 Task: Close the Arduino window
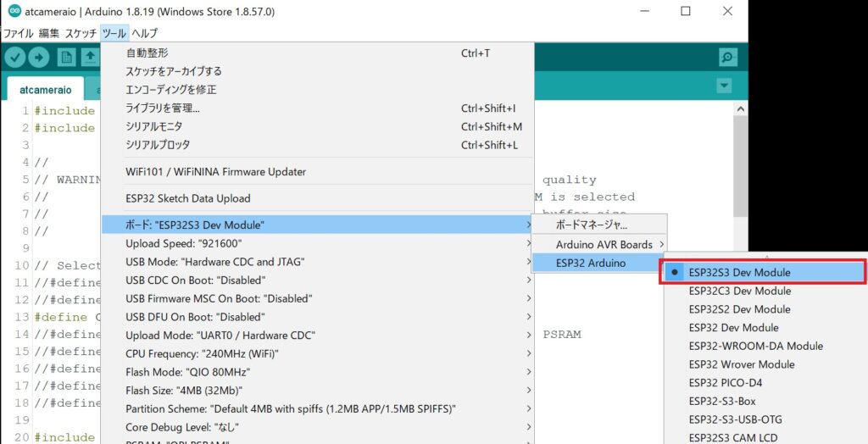(x=728, y=11)
